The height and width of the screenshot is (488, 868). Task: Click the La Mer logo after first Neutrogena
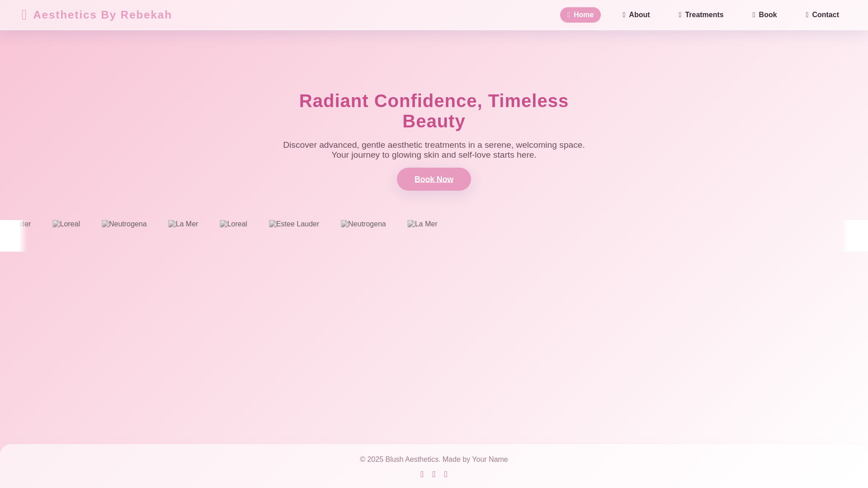pos(183,224)
